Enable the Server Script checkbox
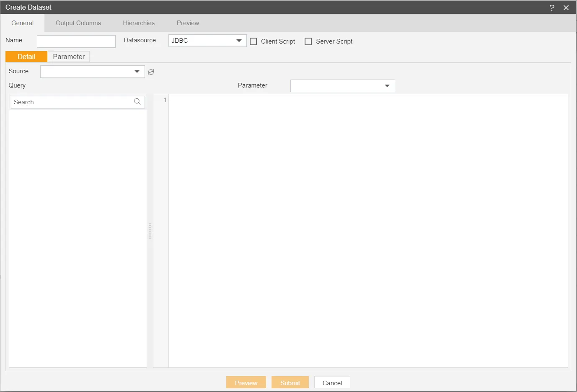The width and height of the screenshot is (577, 392). tap(308, 41)
